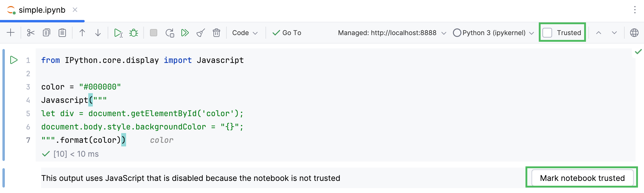Viewport: 644px width, 193px height.
Task: Run the first cell
Action: pos(13,60)
